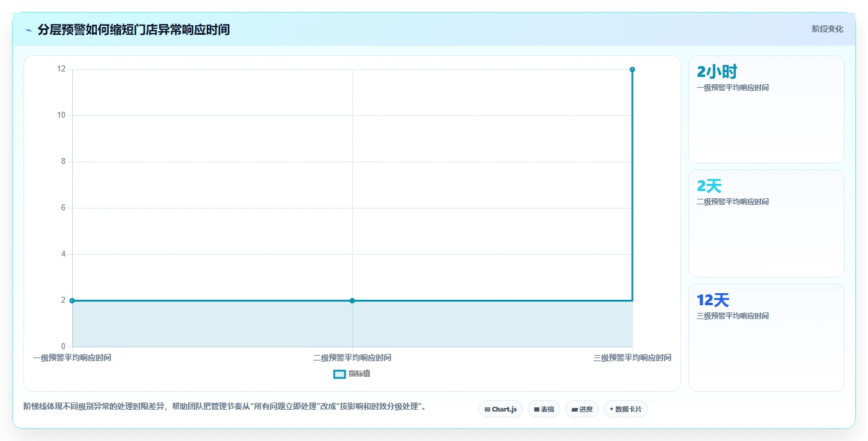Click the 进度 tag button
Image resolution: width=868 pixels, height=441 pixels.
tap(582, 409)
